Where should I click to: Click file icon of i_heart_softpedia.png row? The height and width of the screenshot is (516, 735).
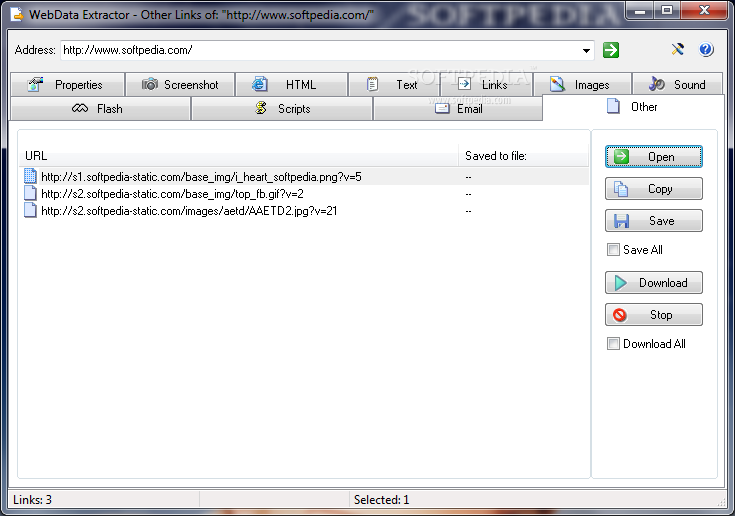30,176
